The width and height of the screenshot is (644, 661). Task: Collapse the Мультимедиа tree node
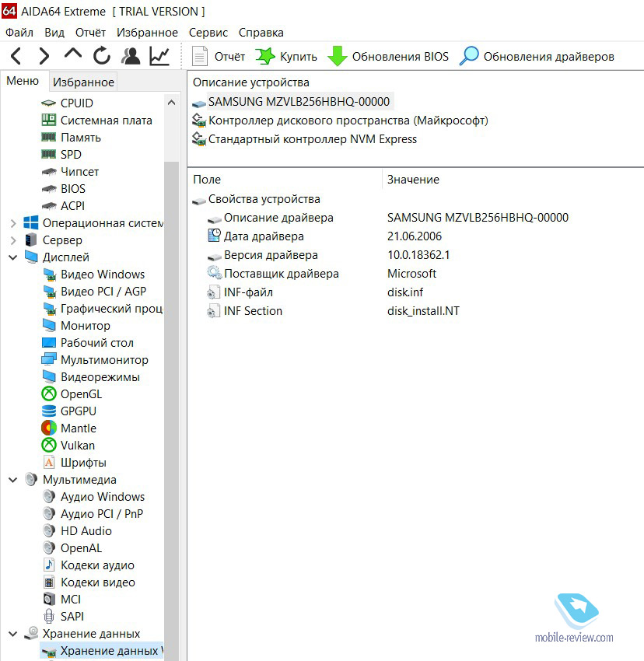(12, 480)
